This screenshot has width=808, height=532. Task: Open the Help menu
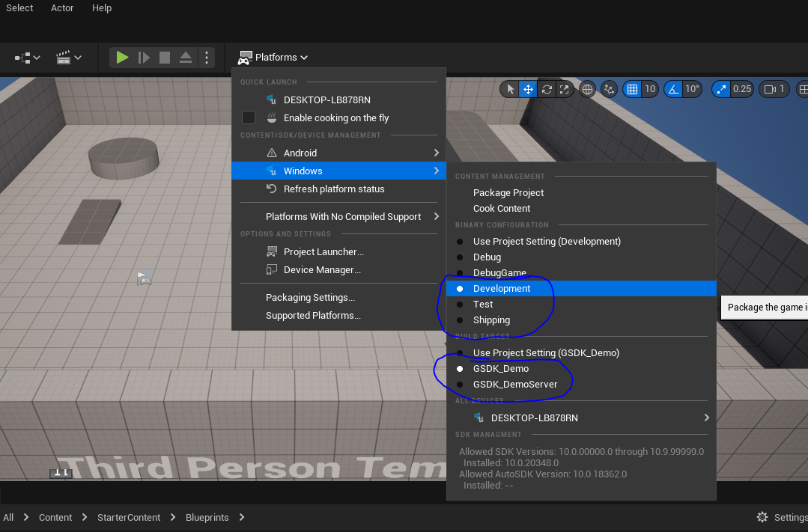point(102,7)
